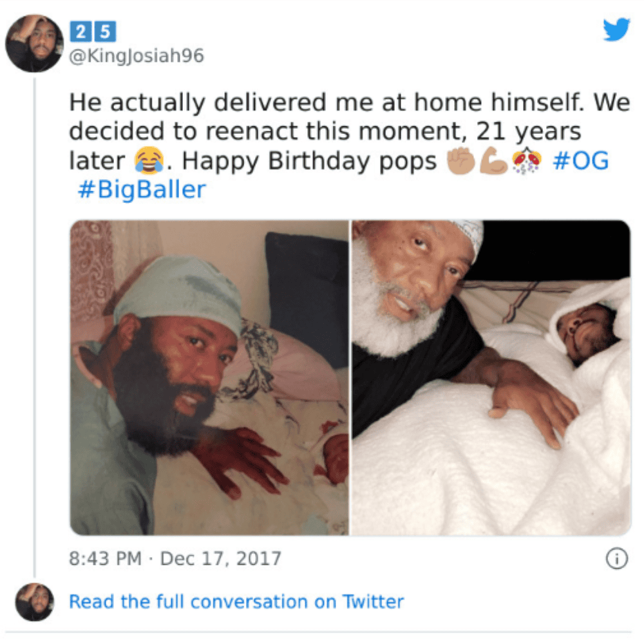This screenshot has height=644, width=644.
Task: Open the @KingJosiah96 profile handle
Action: click(x=137, y=56)
